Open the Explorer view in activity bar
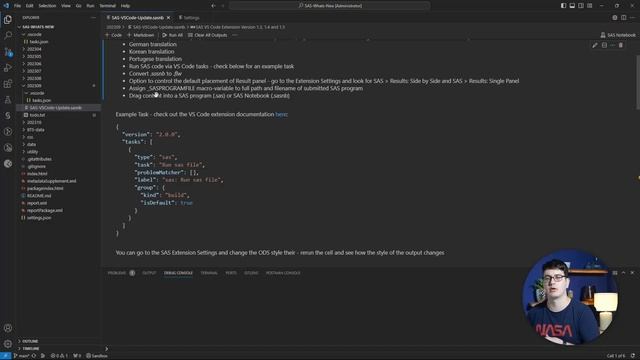 pos(8,19)
